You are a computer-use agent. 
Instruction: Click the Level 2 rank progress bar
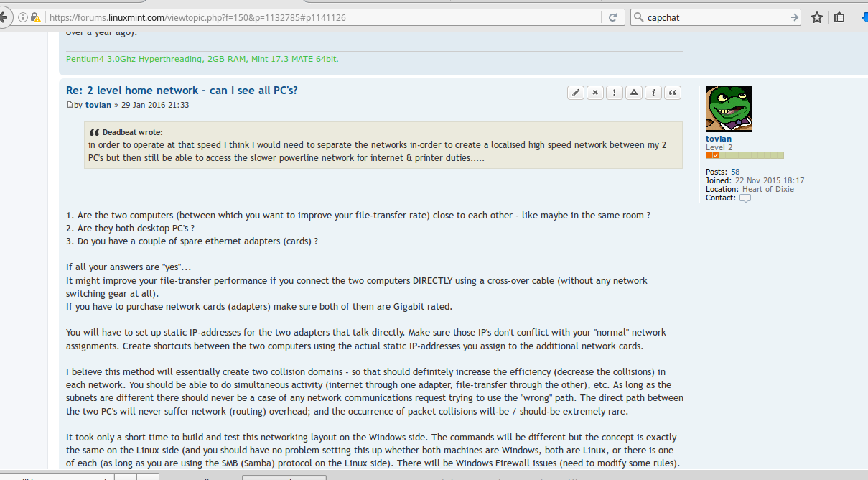coord(745,155)
